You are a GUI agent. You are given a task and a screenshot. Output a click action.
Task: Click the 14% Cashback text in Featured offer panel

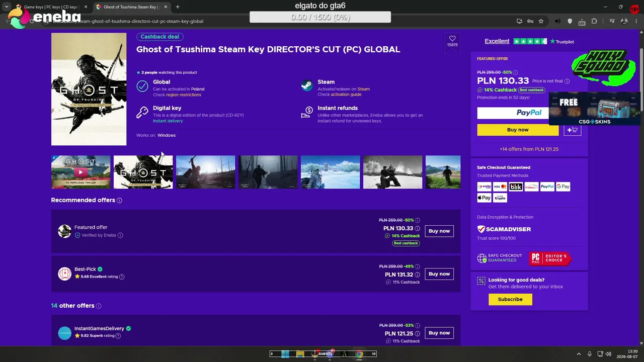click(500, 90)
